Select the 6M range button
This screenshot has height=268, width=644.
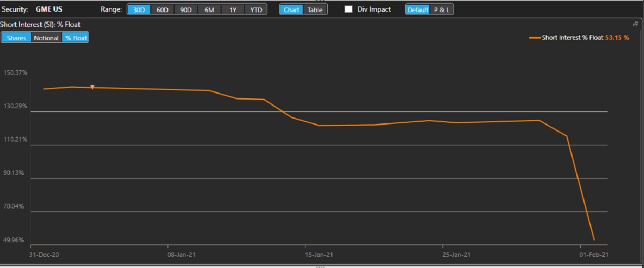click(x=209, y=10)
